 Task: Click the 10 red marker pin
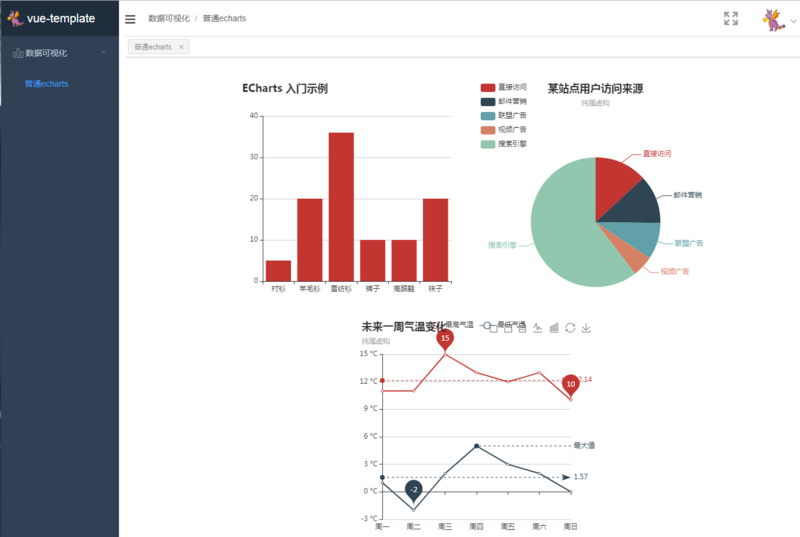570,385
